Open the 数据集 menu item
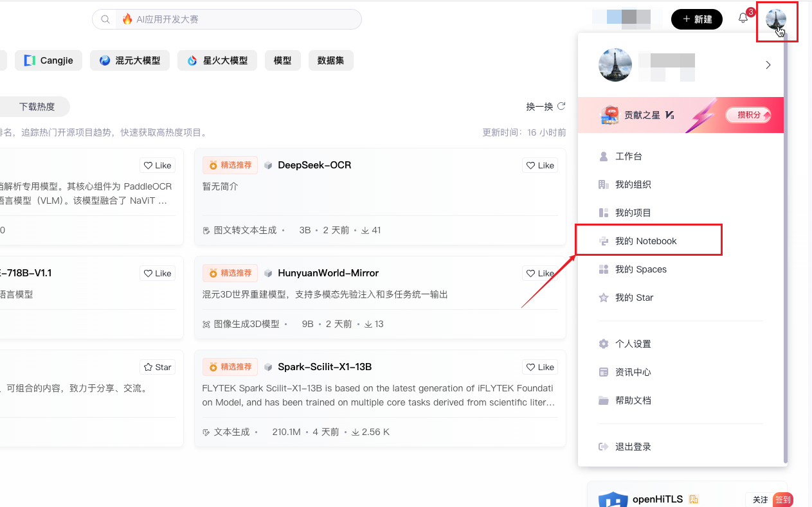Viewport: 812px width, 507px height. click(x=331, y=60)
